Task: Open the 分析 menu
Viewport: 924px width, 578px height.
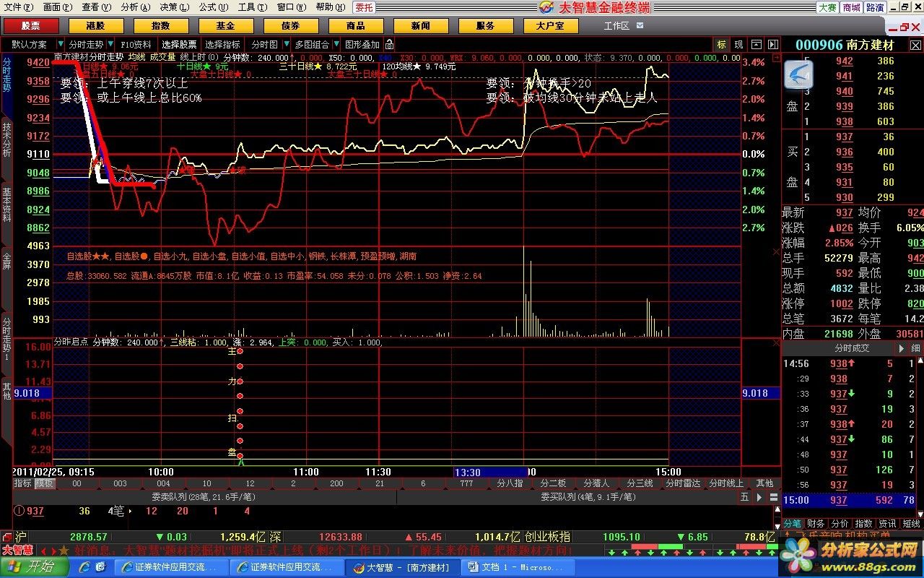Action: click(x=135, y=7)
